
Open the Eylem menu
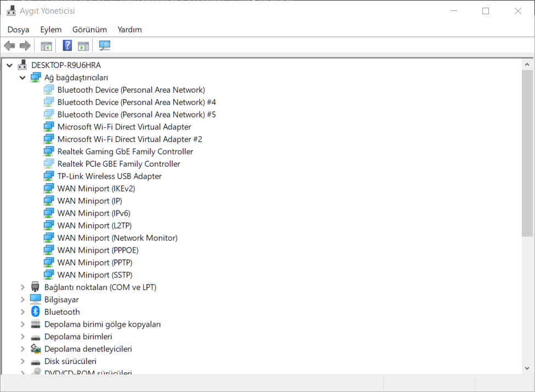coord(51,30)
